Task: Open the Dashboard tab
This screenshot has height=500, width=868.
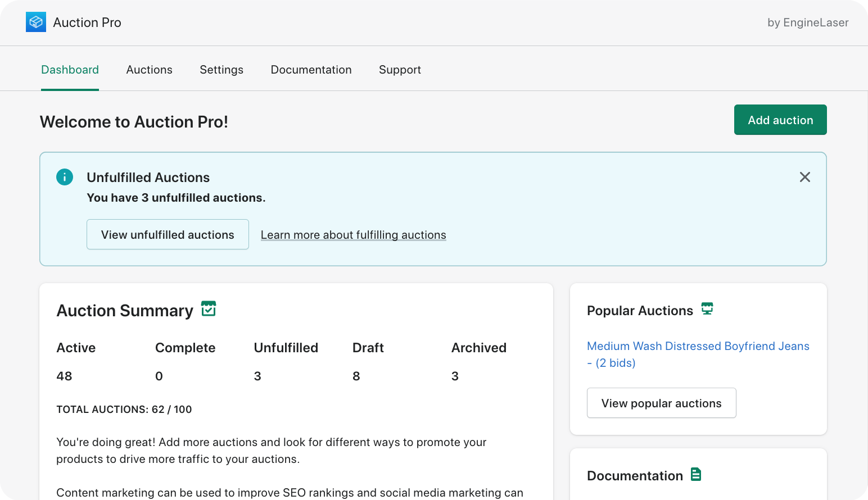Action: 70,70
